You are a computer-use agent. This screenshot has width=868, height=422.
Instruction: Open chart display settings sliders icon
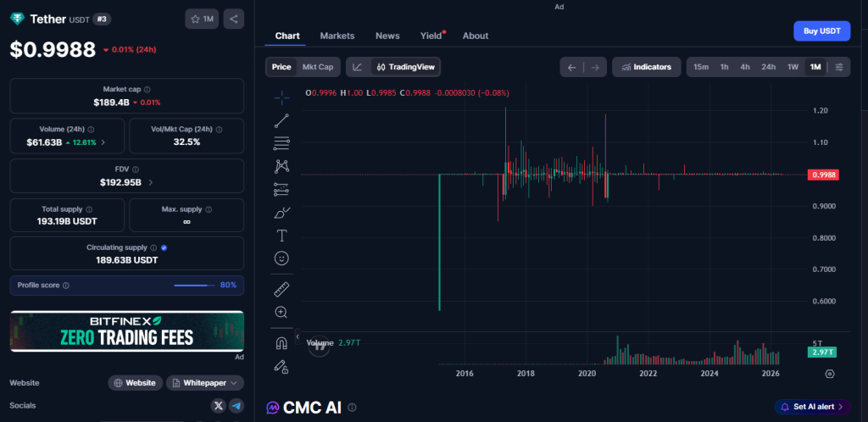coord(839,67)
